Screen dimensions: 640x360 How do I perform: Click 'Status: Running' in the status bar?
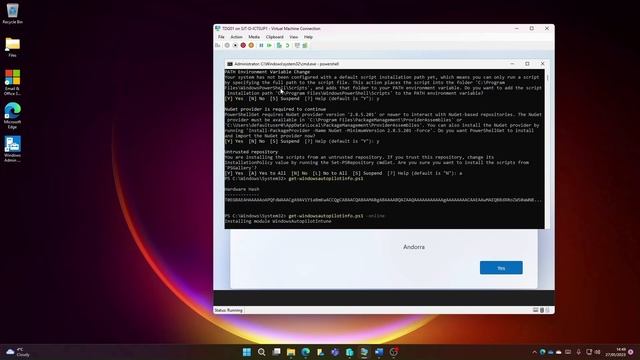229,311
